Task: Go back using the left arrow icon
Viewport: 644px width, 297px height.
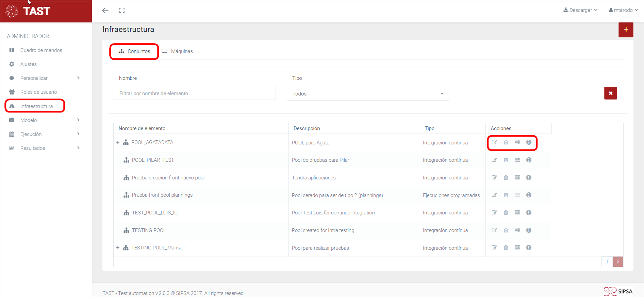Action: 105,11
